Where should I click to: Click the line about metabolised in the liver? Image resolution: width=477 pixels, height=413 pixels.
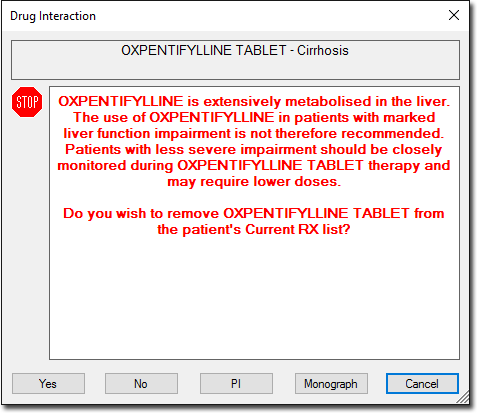(254, 102)
